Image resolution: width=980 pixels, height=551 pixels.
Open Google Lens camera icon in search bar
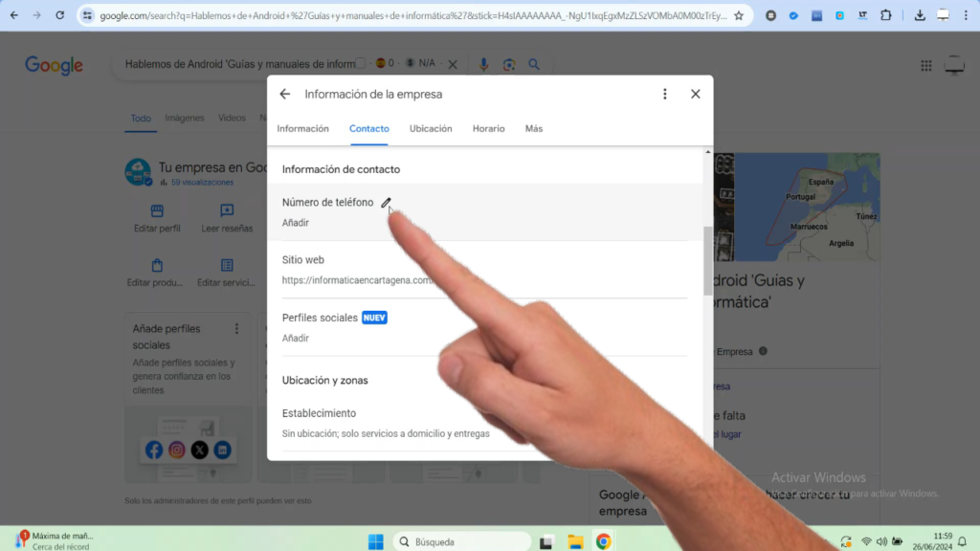click(x=507, y=63)
